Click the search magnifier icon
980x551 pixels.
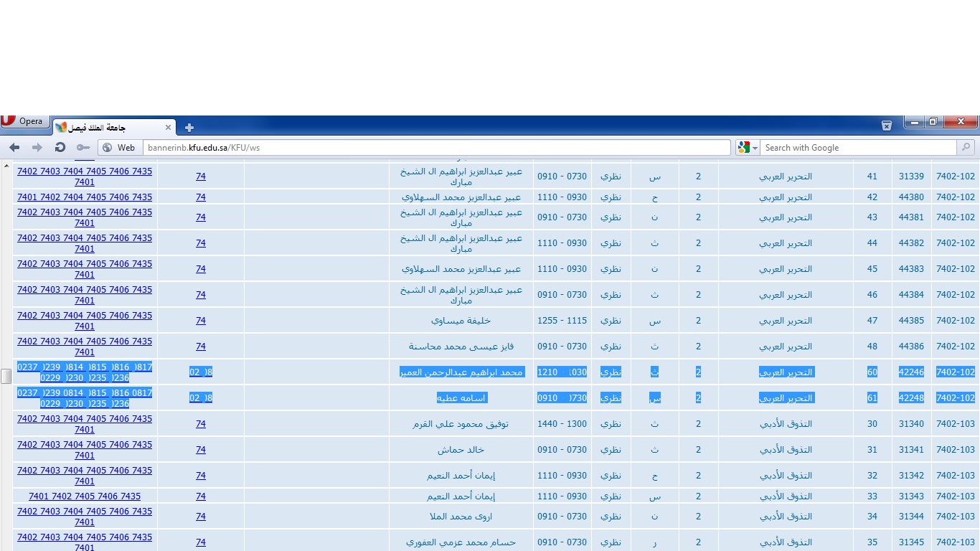pyautogui.click(x=966, y=148)
